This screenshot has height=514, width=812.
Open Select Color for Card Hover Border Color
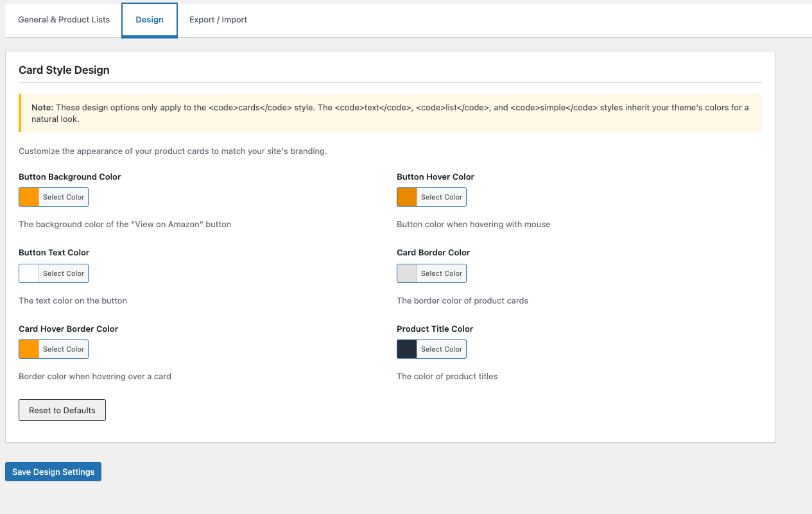click(x=64, y=348)
